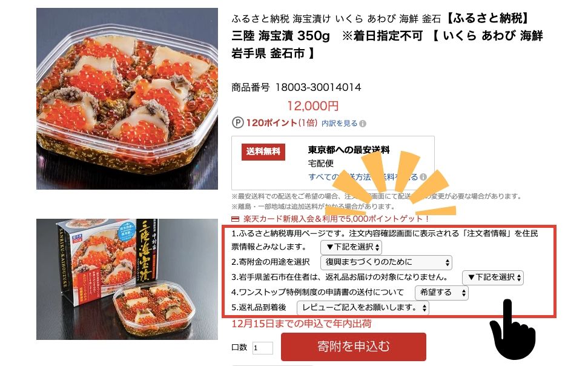Open the all shipping methods link
This screenshot has height=366, width=588.
[363, 177]
